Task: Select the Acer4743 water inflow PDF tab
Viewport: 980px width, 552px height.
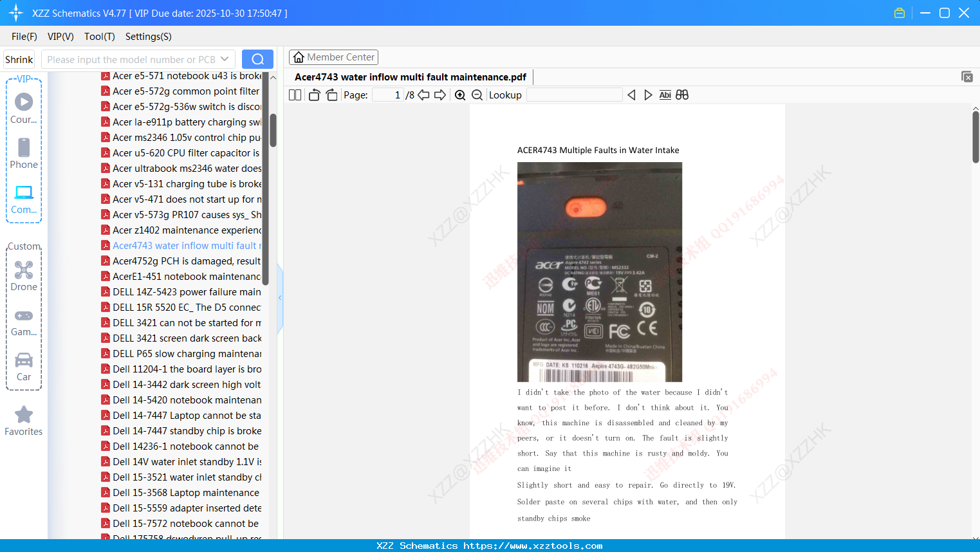Action: point(411,77)
